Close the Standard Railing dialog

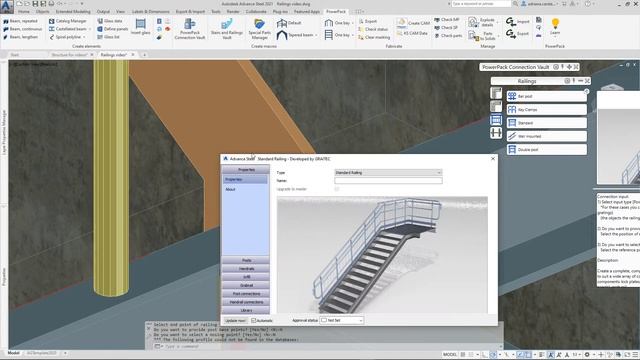pyautogui.click(x=493, y=158)
